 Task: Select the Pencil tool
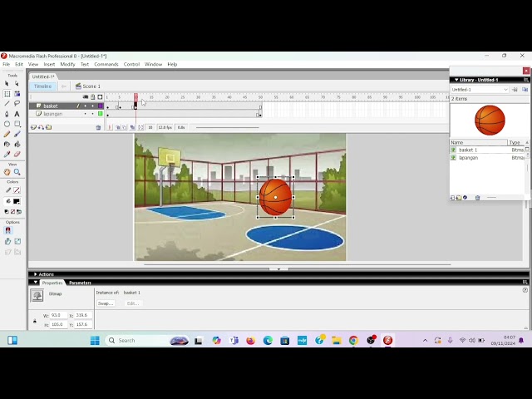[7, 134]
